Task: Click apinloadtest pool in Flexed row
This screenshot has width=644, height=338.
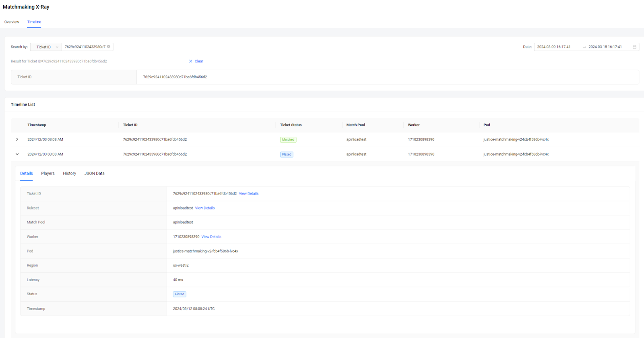Action: pyautogui.click(x=357, y=154)
